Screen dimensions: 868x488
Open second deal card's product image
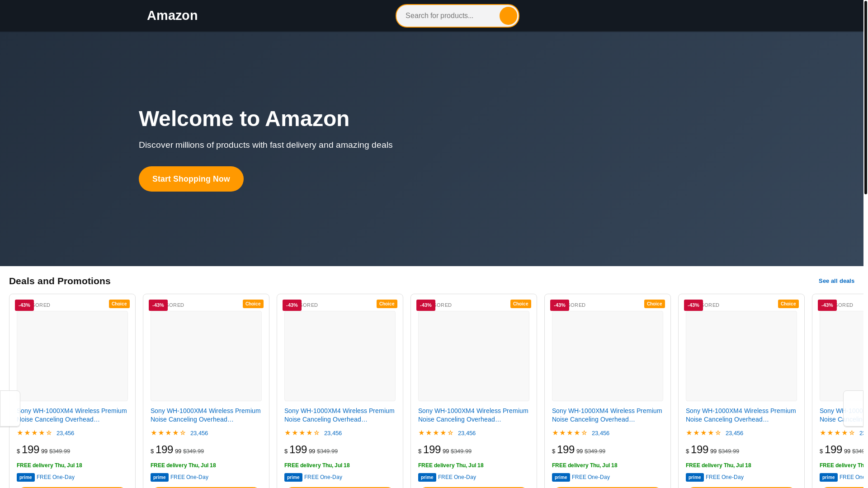(206, 356)
